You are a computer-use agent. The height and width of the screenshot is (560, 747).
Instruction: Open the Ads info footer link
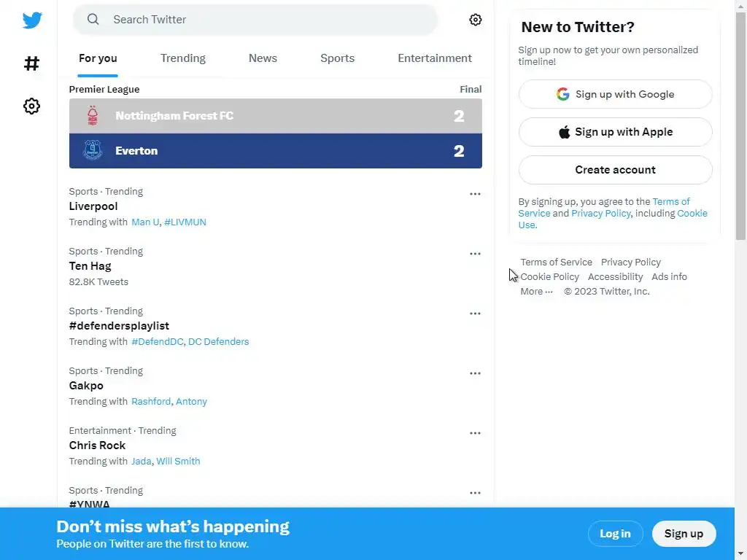(669, 276)
